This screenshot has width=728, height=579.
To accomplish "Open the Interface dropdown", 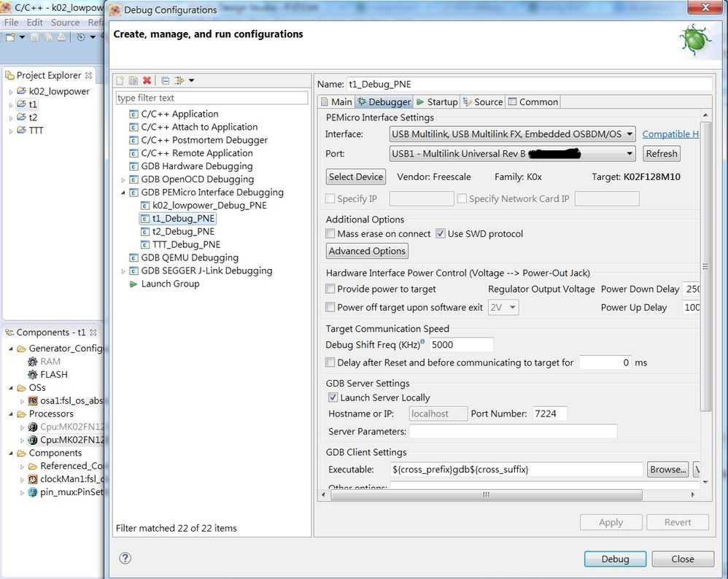I will (513, 134).
